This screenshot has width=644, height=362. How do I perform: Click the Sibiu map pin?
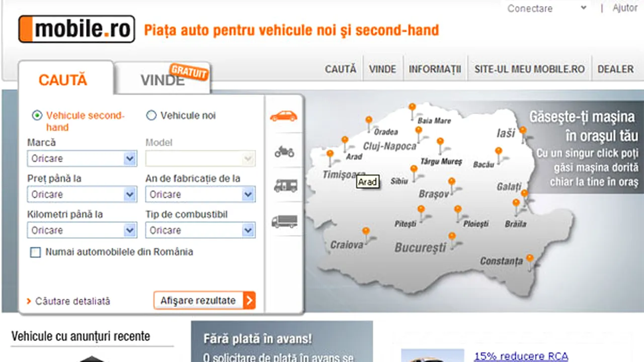(x=414, y=169)
